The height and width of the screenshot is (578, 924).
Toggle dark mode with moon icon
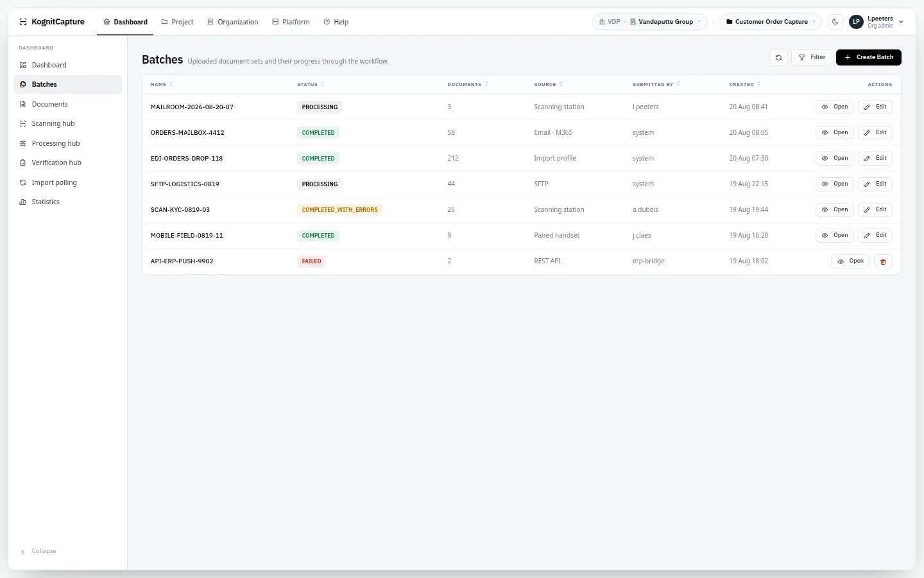(835, 22)
